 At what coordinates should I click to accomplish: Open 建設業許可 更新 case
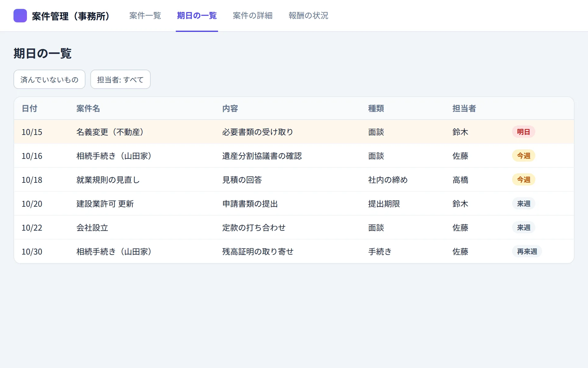point(105,204)
